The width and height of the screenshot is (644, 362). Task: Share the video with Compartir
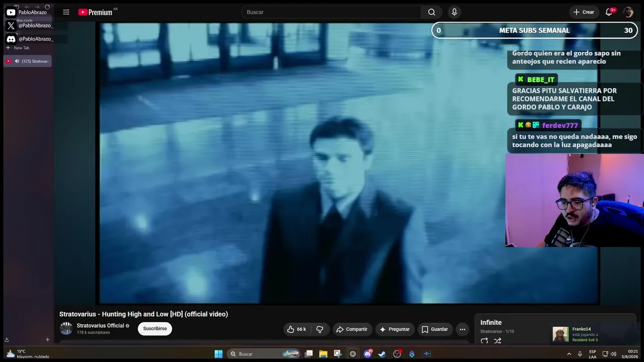[x=352, y=329]
